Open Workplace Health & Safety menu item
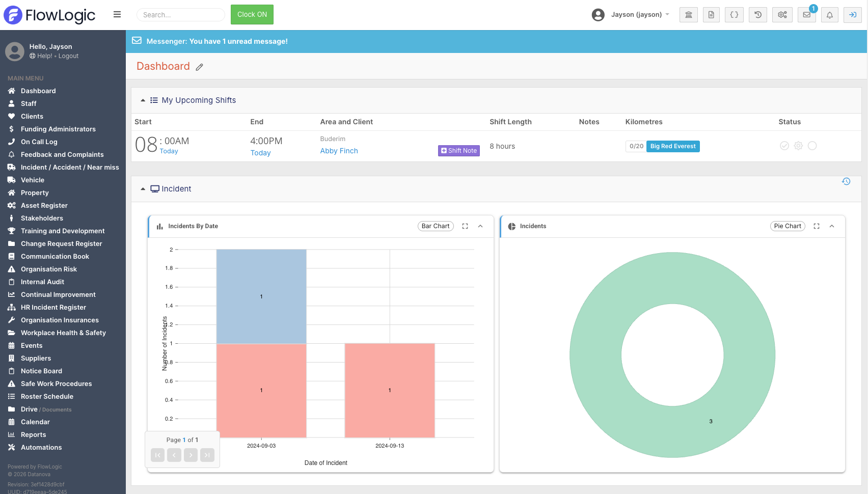This screenshot has height=494, width=868. click(63, 333)
